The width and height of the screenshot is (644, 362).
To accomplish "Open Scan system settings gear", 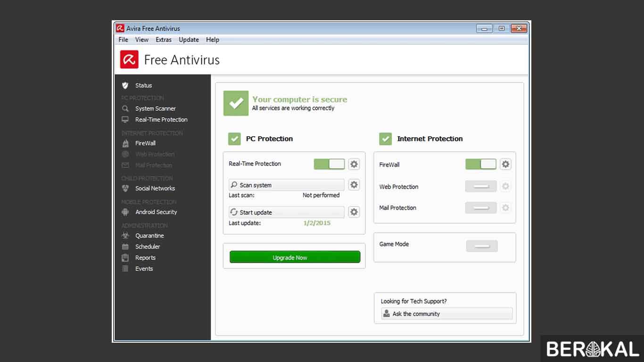I will 354,185.
